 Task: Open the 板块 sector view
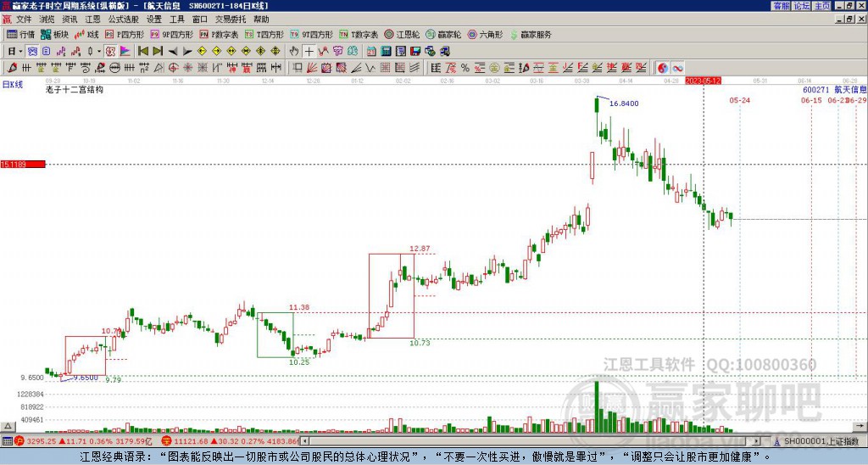pos(55,34)
